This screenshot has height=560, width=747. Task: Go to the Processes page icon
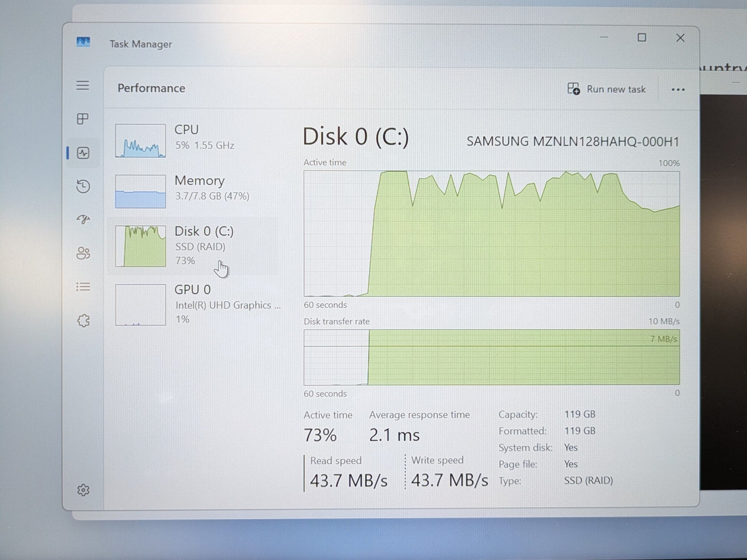(x=83, y=119)
